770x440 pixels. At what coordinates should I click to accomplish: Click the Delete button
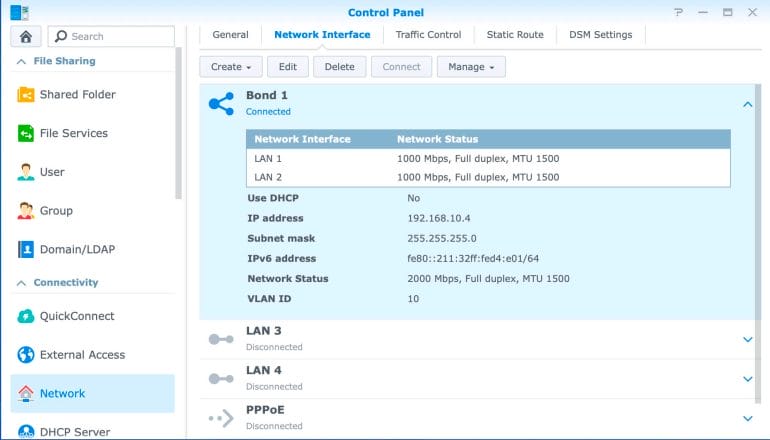(x=339, y=67)
